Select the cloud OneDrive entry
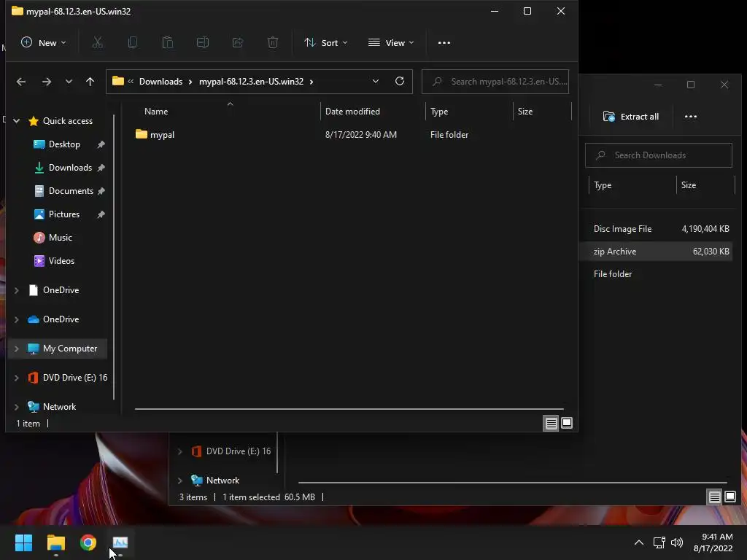Screen dimensions: 747x560 tap(61, 319)
